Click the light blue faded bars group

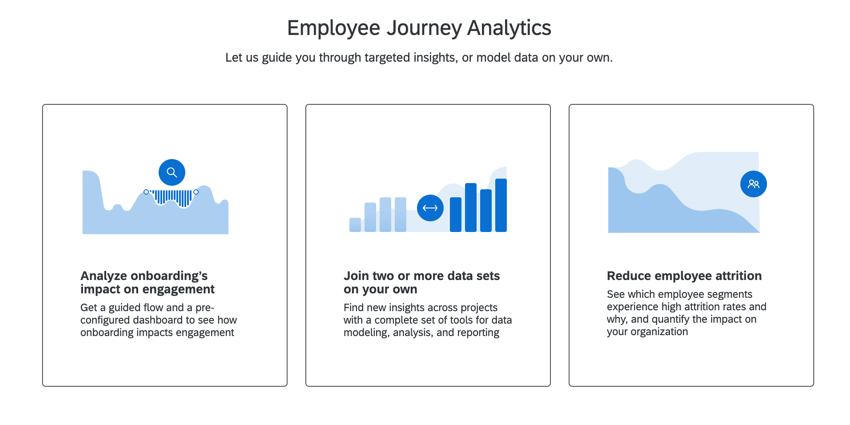click(378, 215)
